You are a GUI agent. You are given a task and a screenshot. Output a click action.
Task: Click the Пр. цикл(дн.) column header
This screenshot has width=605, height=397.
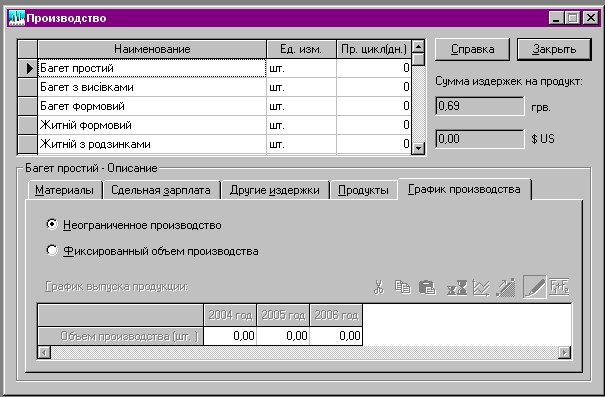click(x=374, y=49)
